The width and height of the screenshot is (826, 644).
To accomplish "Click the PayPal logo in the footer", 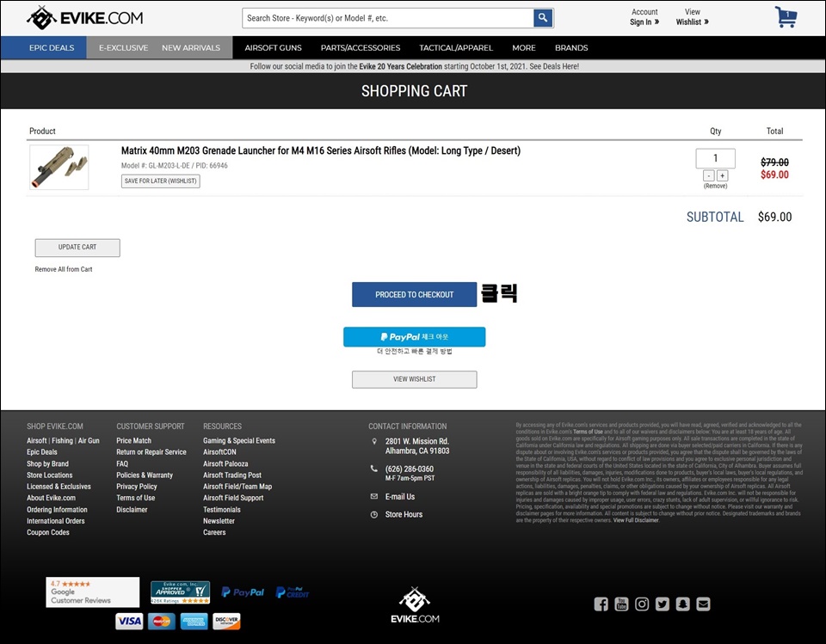I will pyautogui.click(x=243, y=592).
